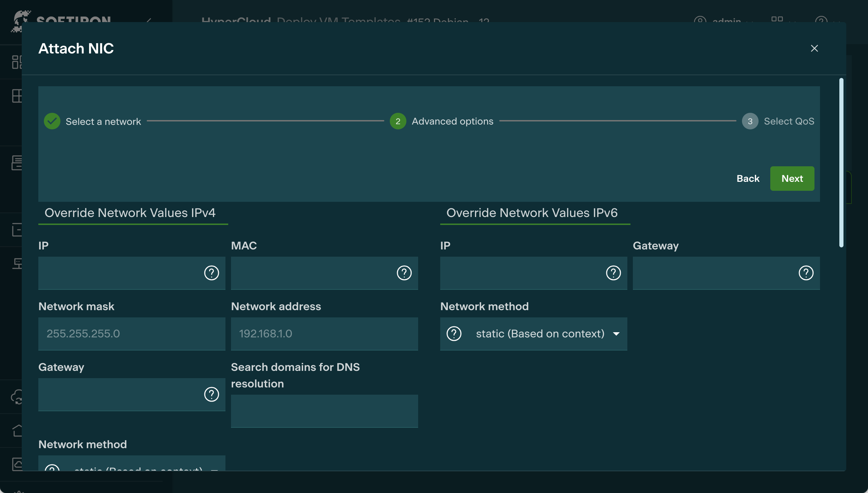Focus Search domains for DNS resolution field
868x493 pixels.
pos(324,411)
